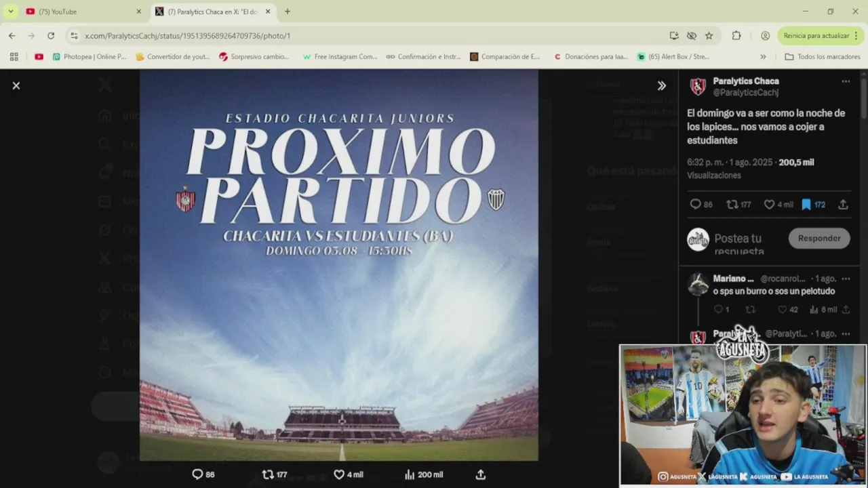Select the Paralytics Chaca en X browser tab

coord(212,12)
